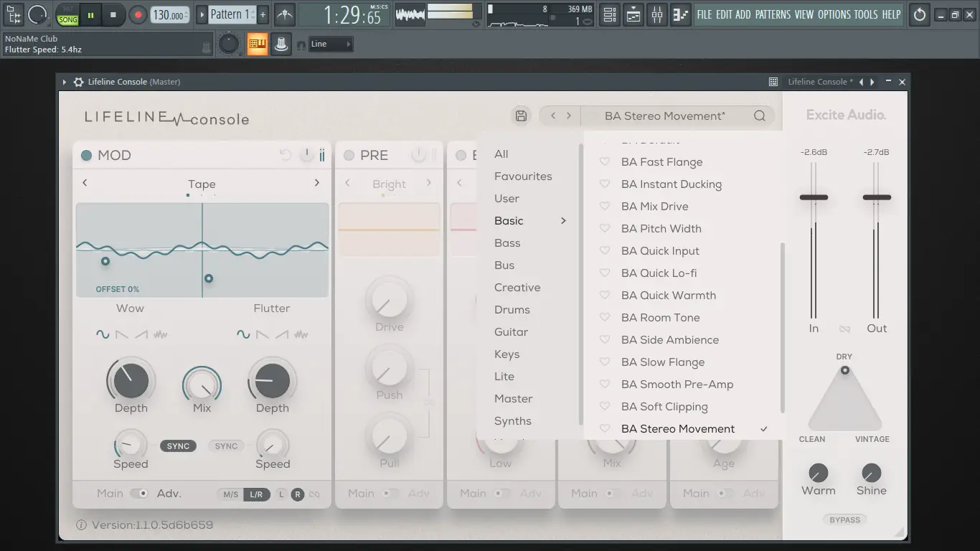Viewport: 980px width, 551px height.
Task: Click the In level fader handle
Action: (x=814, y=196)
